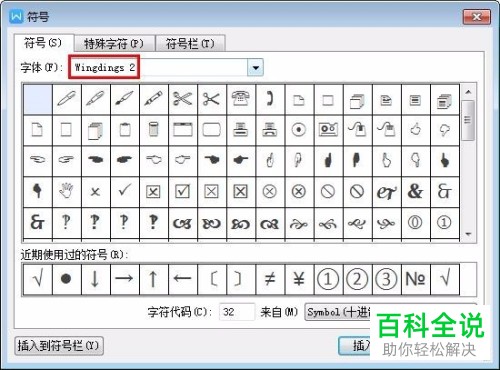Viewport: 500px width, 370px height.
Task: Pick the cassette tape symbol
Action: click(x=328, y=130)
